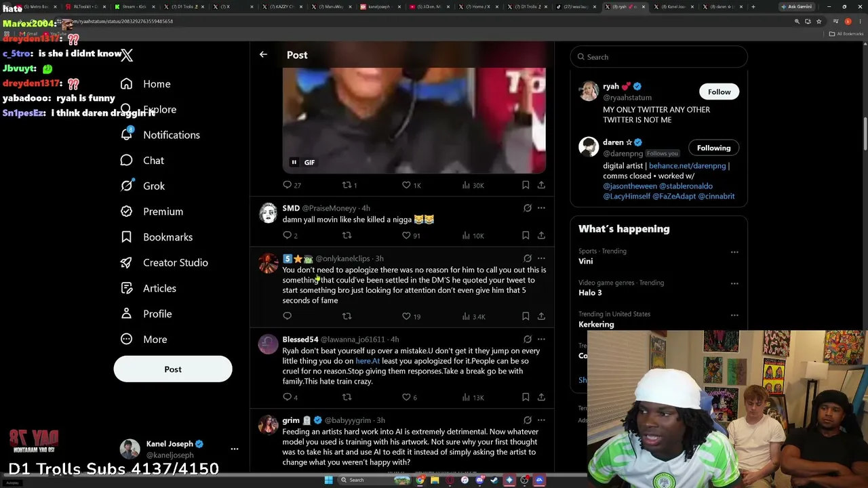The height and width of the screenshot is (488, 868).
Task: Open more options on Blessed54's comment
Action: click(541, 339)
